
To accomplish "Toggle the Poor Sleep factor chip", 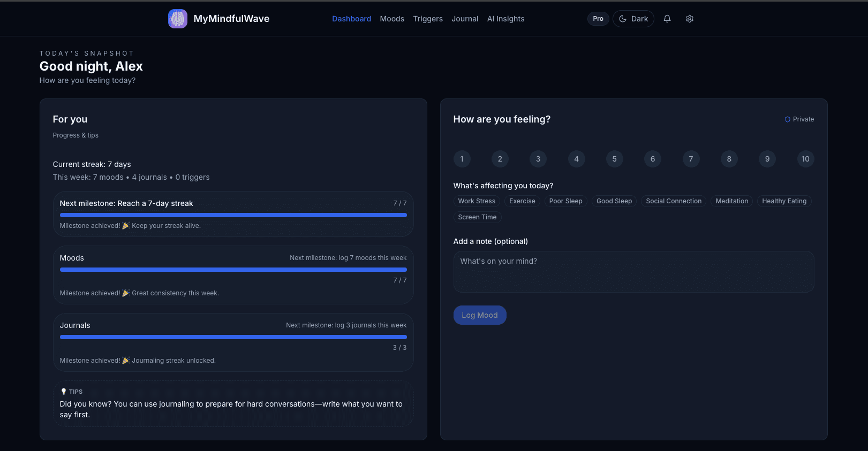I will 566,201.
